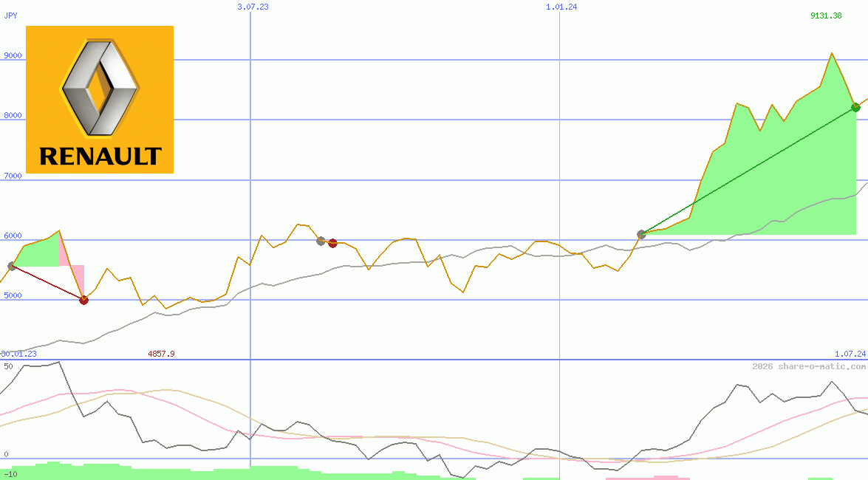Click the gray marker starting the red trend line
This screenshot has width=868, height=480.
tap(11, 266)
